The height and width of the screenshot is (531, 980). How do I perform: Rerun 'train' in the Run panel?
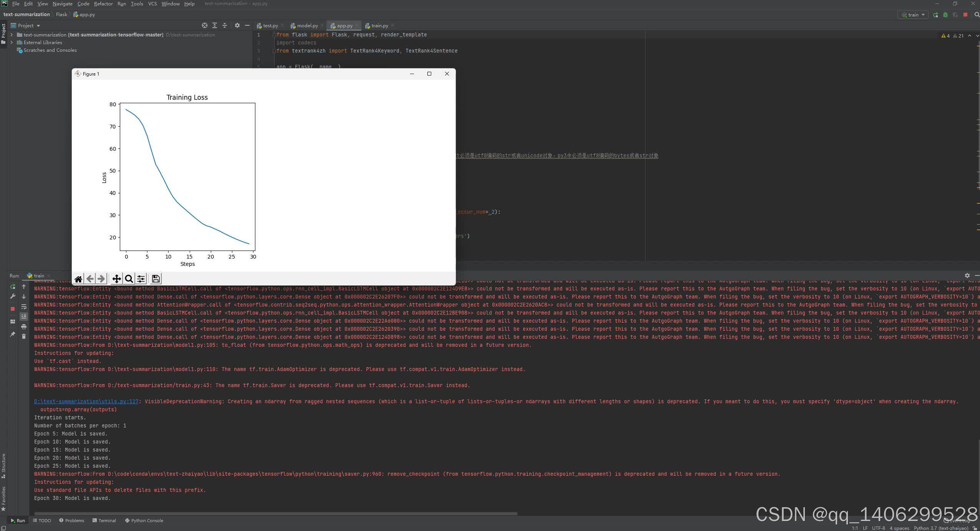[13, 287]
